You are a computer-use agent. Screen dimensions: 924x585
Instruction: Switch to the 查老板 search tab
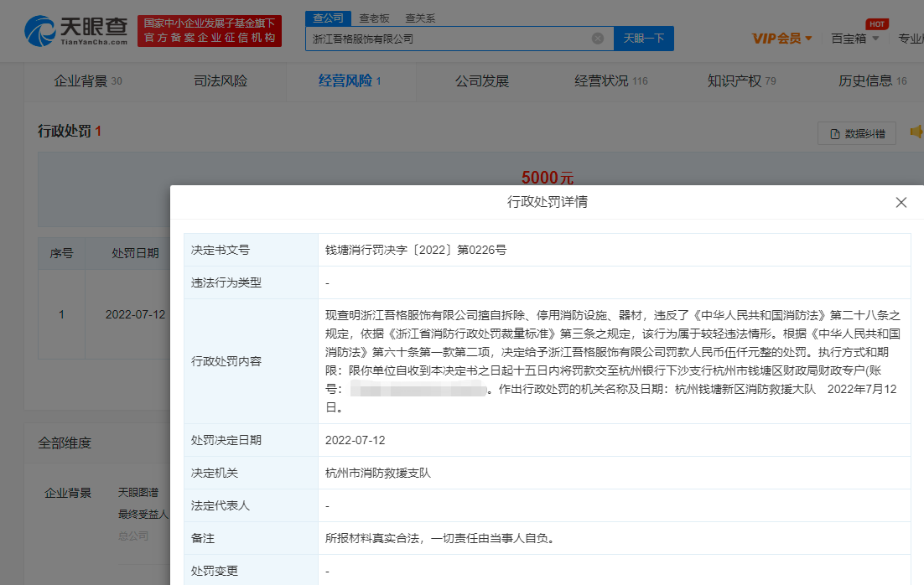point(374,18)
